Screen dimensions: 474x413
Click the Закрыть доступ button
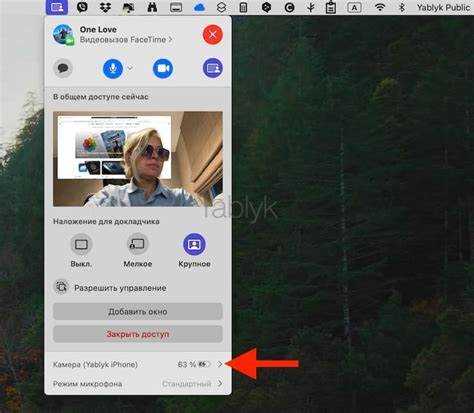pyautogui.click(x=138, y=334)
